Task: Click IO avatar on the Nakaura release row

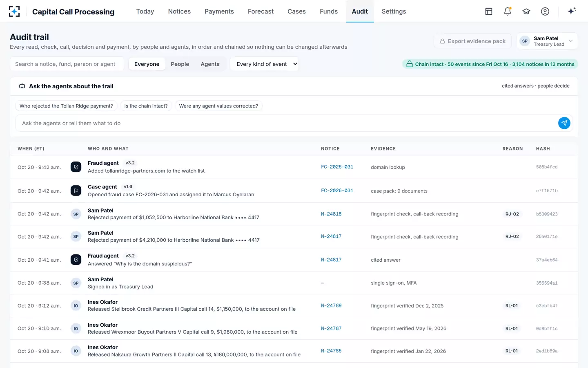Action: pos(76,351)
